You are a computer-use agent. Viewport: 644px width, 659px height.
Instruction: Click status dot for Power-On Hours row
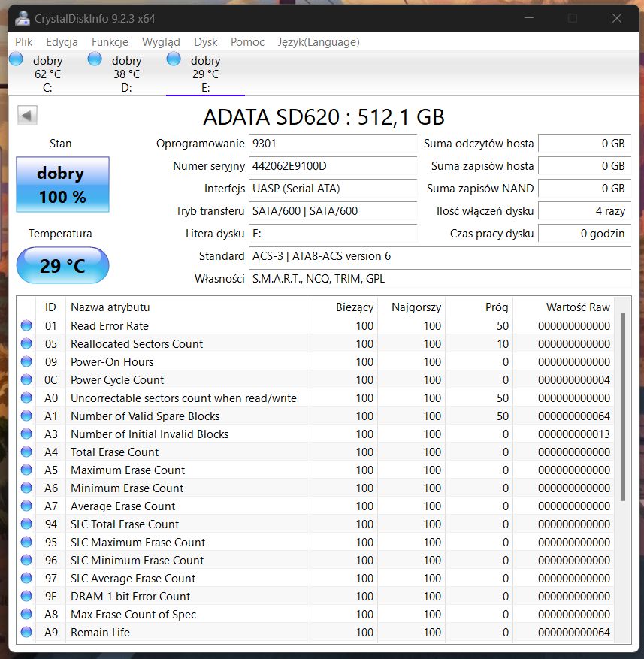[26, 362]
